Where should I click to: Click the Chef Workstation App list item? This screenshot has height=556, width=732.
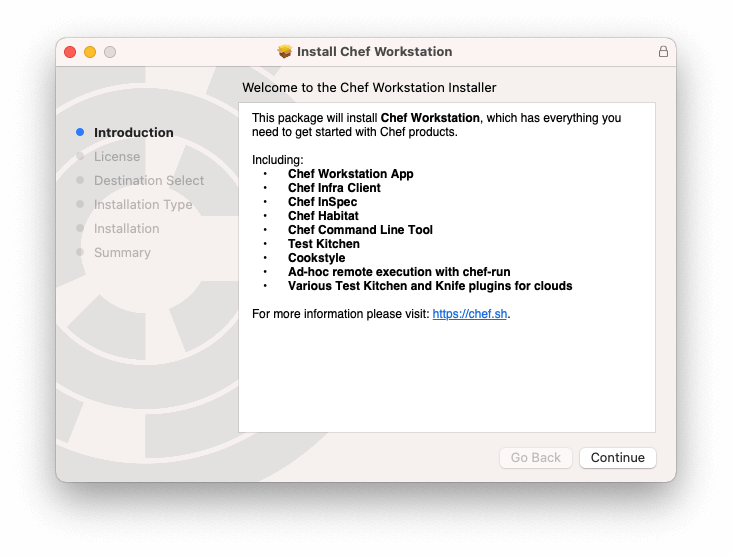click(x=350, y=174)
